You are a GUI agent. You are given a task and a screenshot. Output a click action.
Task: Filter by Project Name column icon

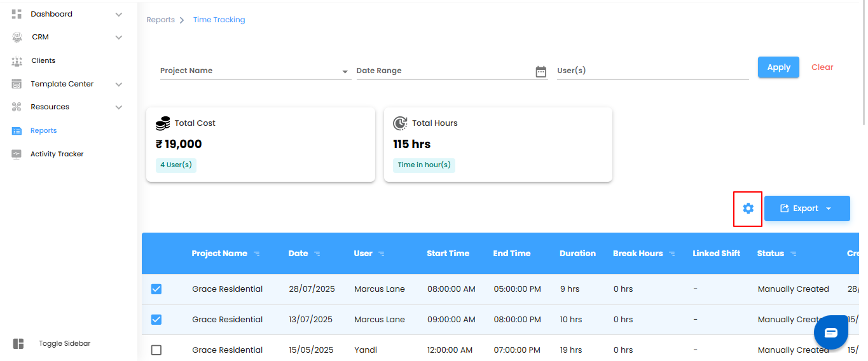tap(257, 254)
